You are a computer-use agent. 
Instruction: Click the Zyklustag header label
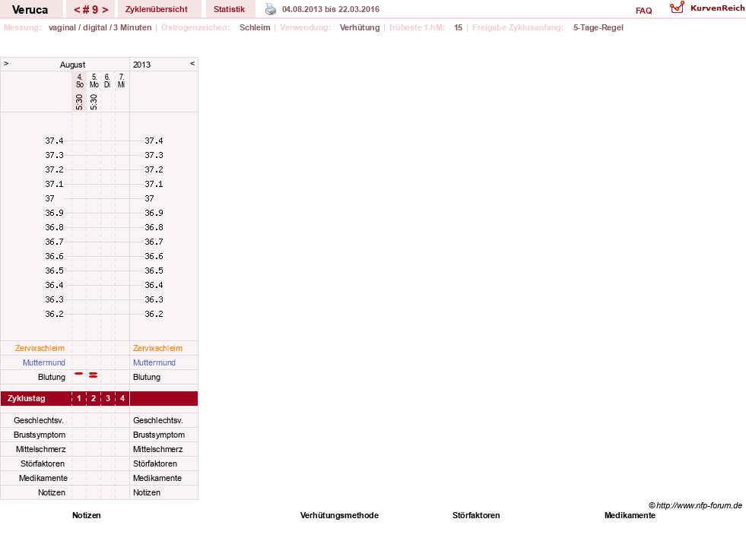point(26,398)
